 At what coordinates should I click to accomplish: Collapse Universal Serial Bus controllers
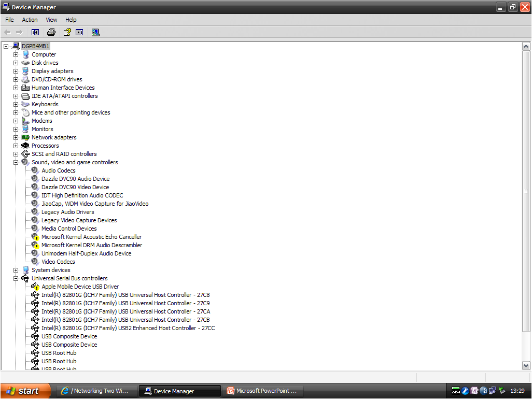(16, 279)
